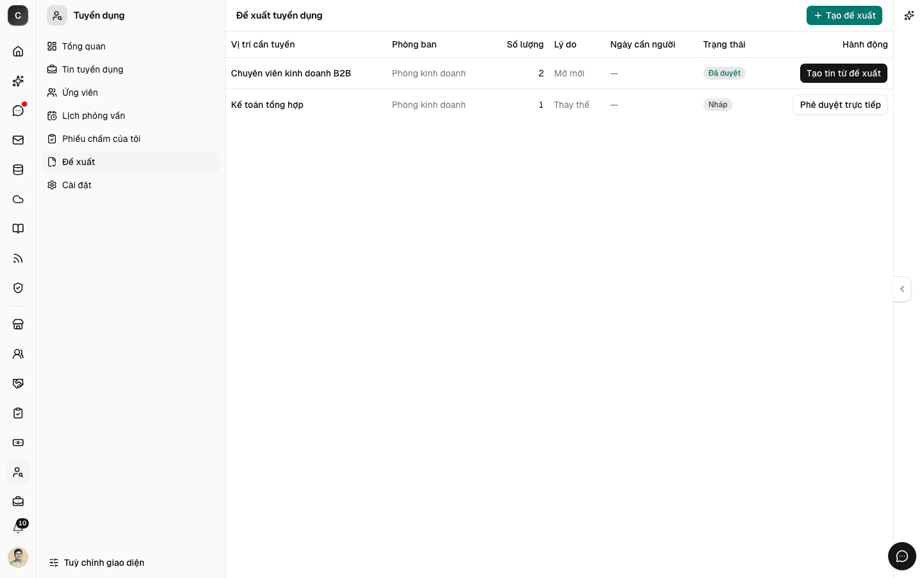Screen dimensions: 924x578
Task: Click Trạng thái column header
Action: pyautogui.click(x=724, y=44)
